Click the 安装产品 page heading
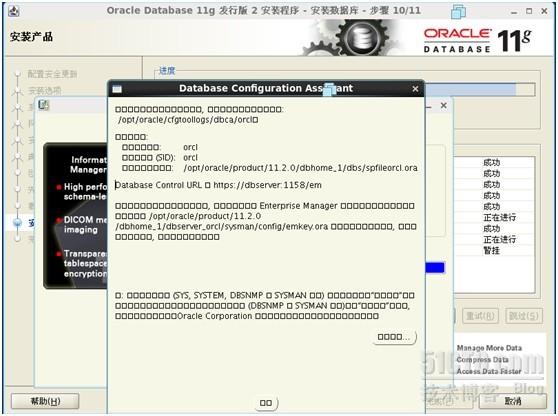The image size is (558, 416). pos(31,37)
